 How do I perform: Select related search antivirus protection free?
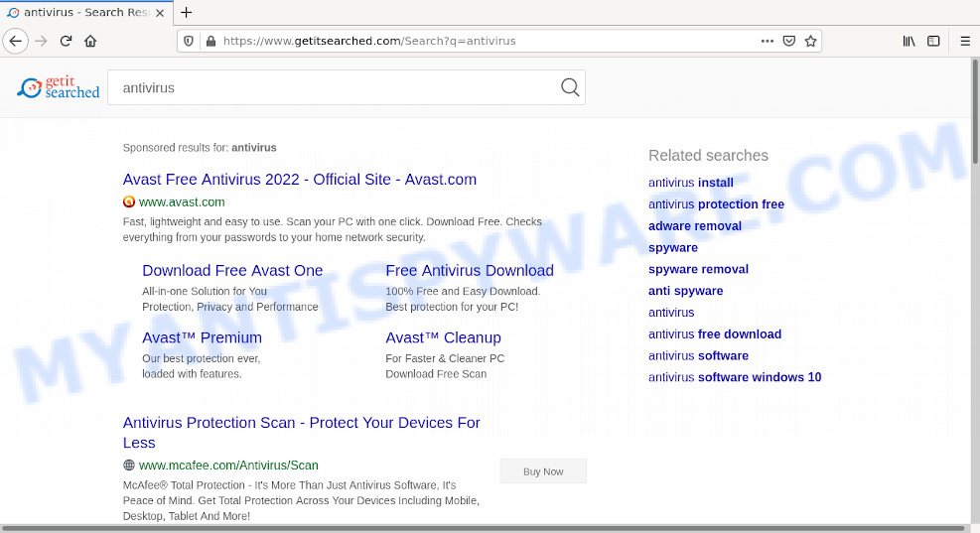[716, 204]
